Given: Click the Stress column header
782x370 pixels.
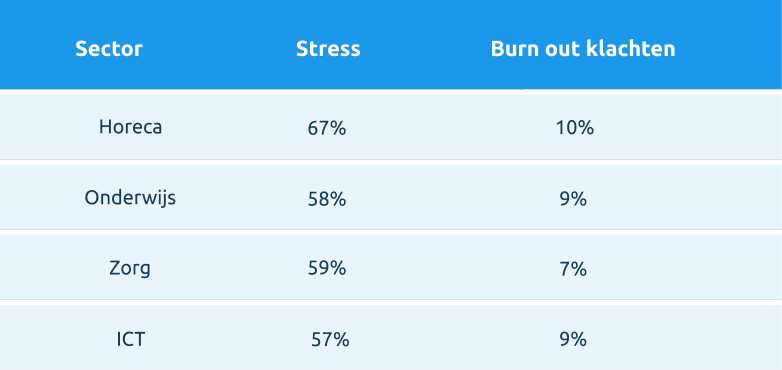Looking at the screenshot, I should coord(328,49).
